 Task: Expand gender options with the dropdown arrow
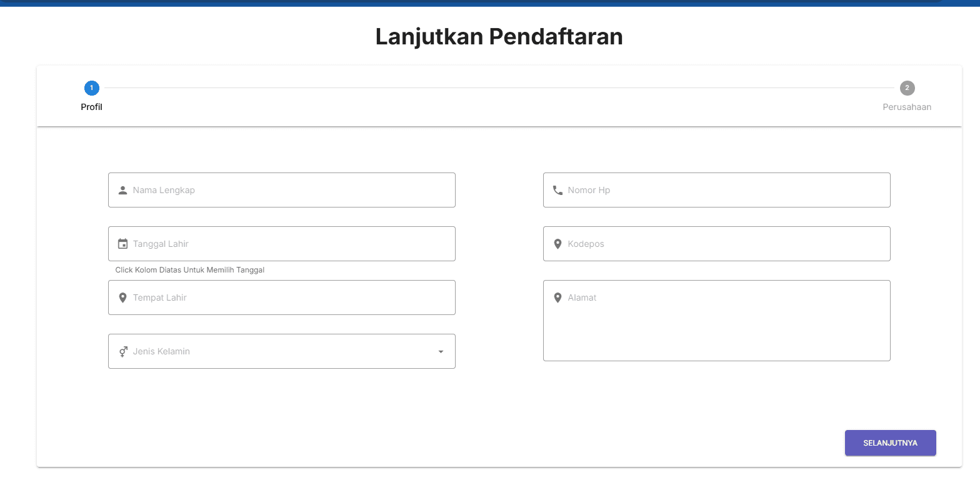439,351
